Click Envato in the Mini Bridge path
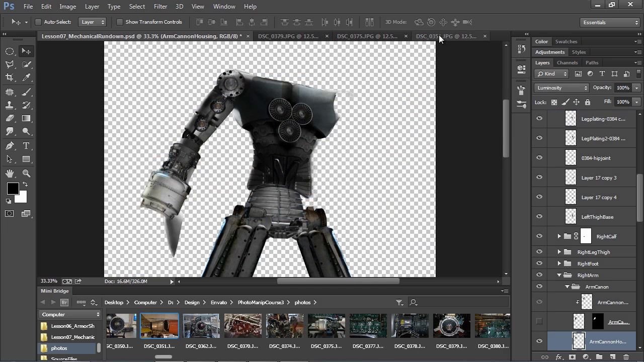Viewport: 644px width, 362px height. [218, 303]
